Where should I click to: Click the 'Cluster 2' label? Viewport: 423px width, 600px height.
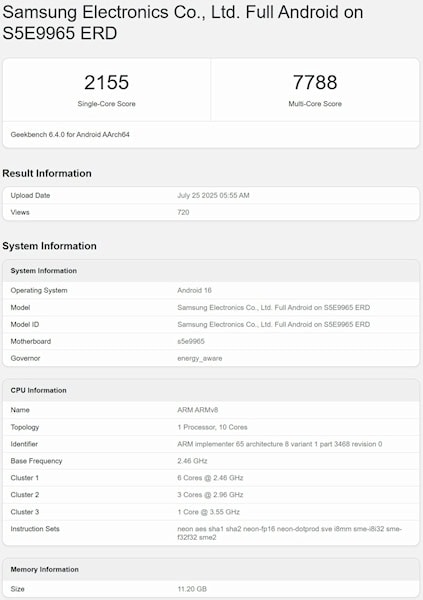click(x=25, y=495)
